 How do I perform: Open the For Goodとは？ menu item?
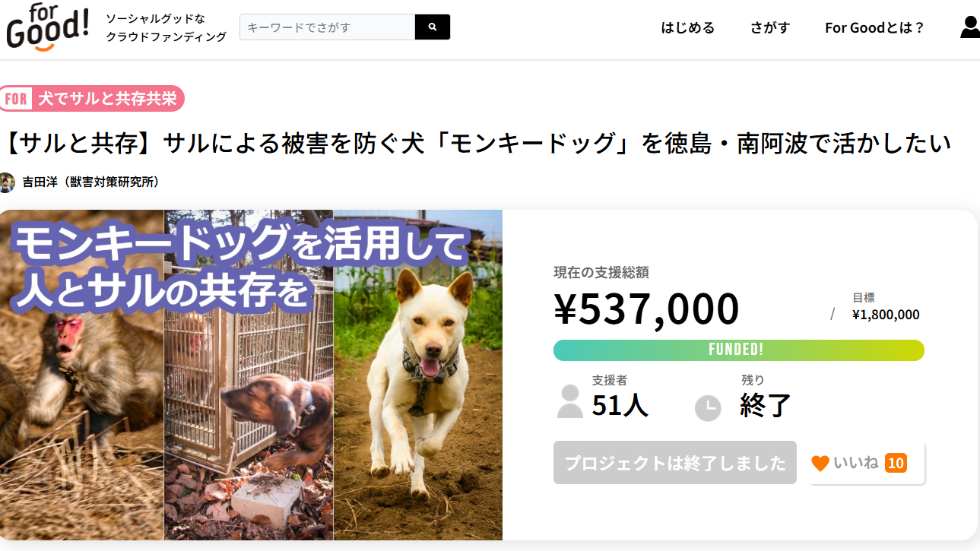pos(874,28)
